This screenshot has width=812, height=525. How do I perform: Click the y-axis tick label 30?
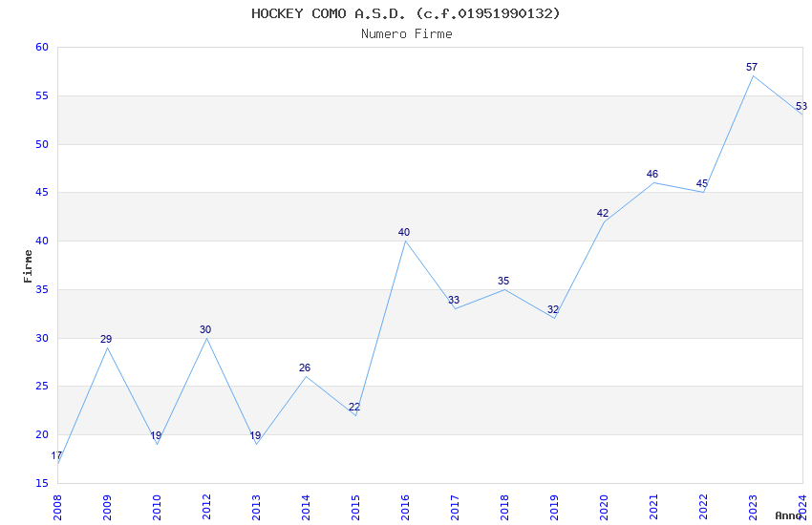(x=42, y=338)
